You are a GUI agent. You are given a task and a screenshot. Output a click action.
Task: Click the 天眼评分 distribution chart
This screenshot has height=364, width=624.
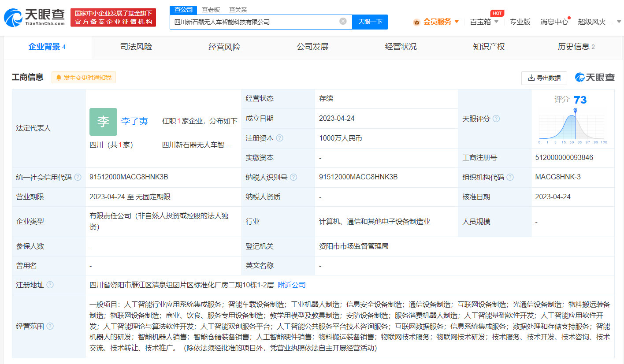(x=573, y=126)
